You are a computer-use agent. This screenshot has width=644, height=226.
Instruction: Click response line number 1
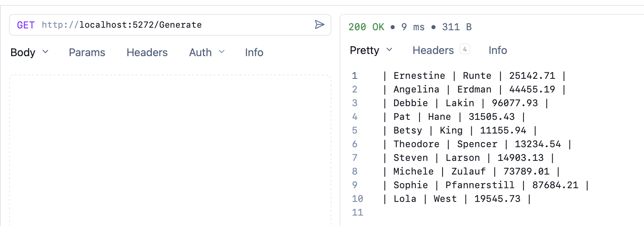tap(355, 76)
